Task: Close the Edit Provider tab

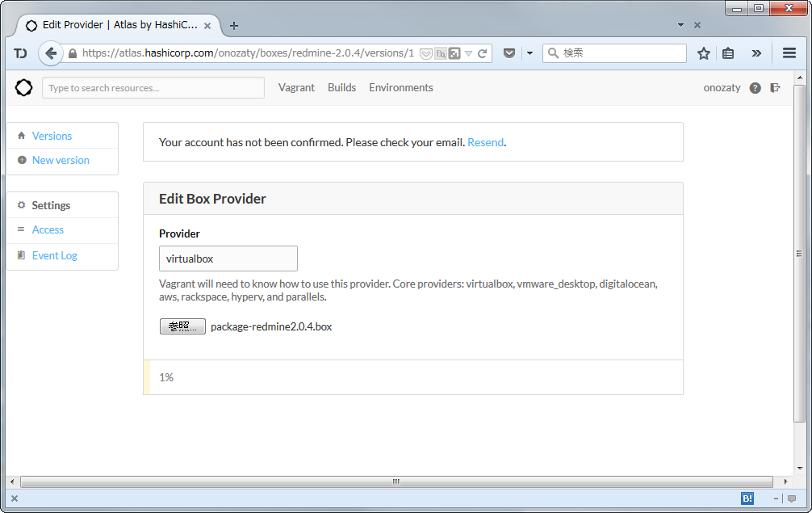Action: [207, 25]
